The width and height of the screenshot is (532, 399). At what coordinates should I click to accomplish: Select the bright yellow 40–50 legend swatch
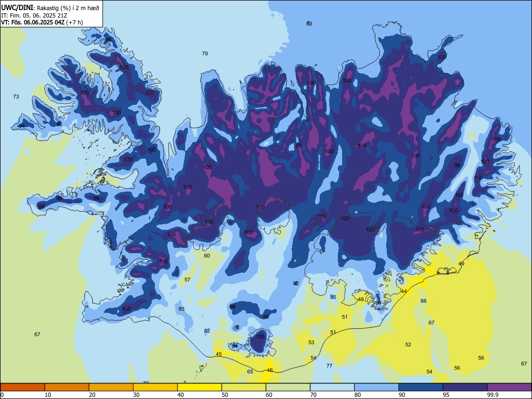(199, 387)
